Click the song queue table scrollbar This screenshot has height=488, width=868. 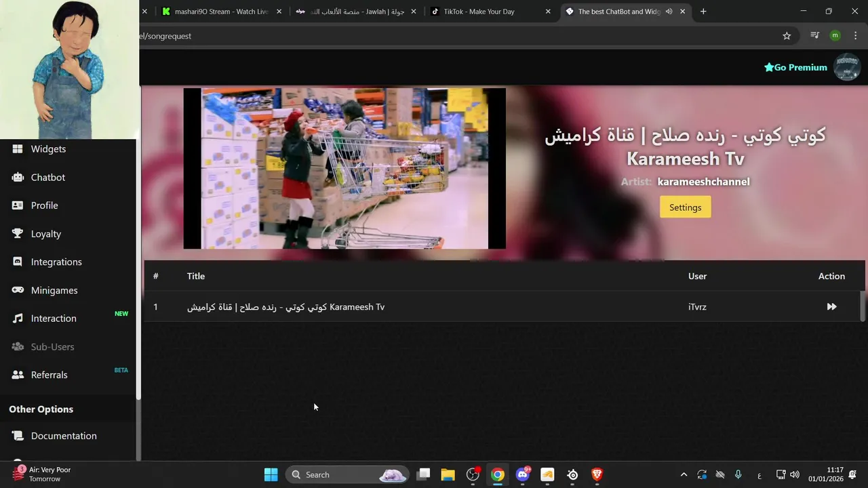(x=863, y=306)
